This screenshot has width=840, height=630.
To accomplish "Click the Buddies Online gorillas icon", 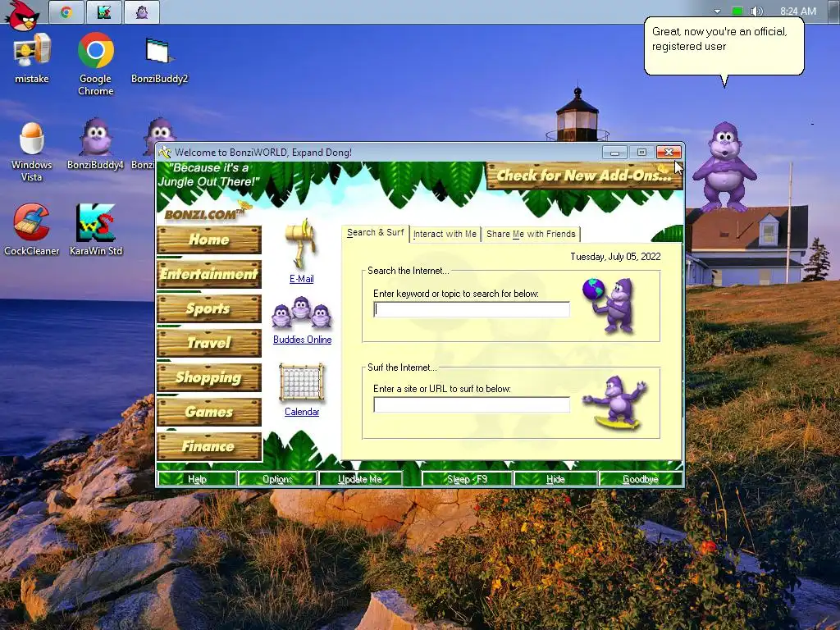I will [302, 312].
